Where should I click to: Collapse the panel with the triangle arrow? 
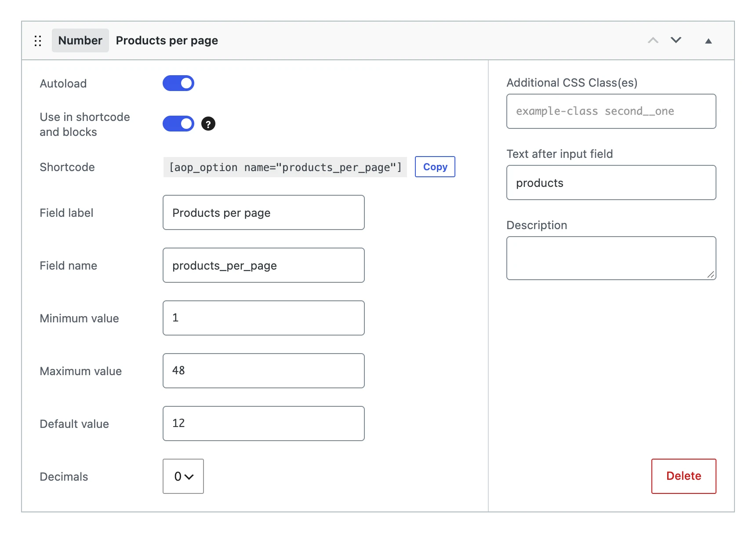[x=709, y=41]
